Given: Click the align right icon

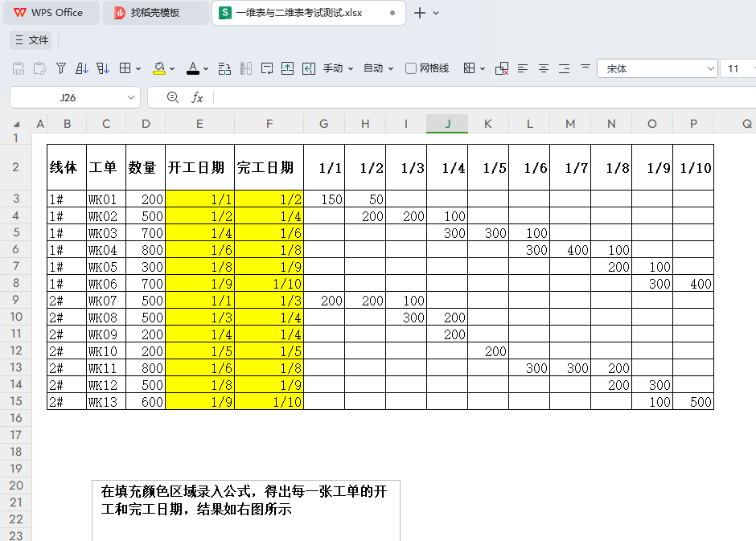Looking at the screenshot, I should [564, 68].
